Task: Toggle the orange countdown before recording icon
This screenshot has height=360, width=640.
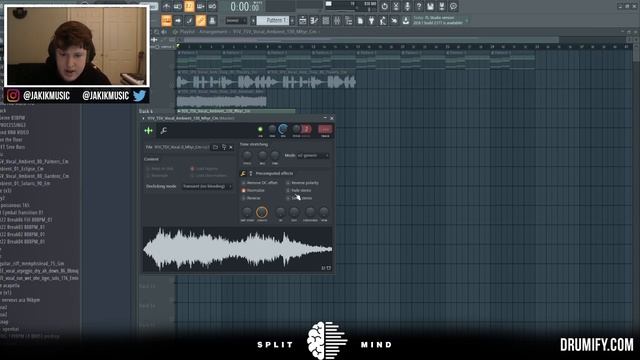Action: (189, 6)
